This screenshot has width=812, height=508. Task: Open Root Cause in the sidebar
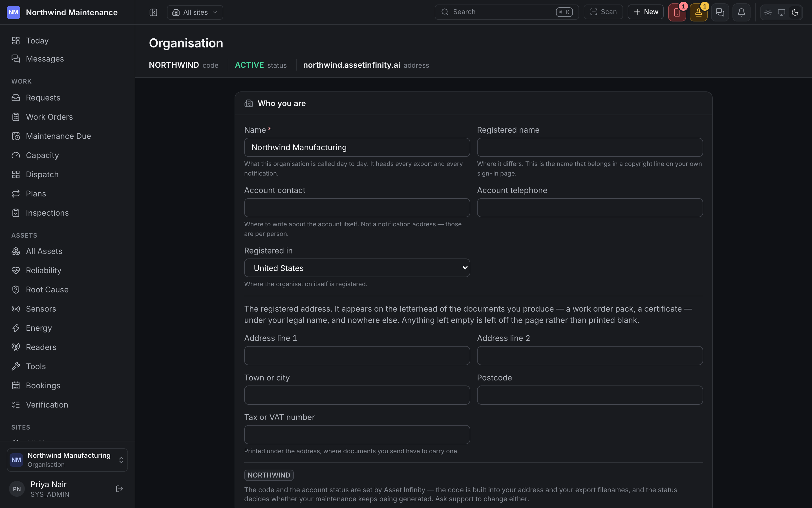pyautogui.click(x=67, y=290)
